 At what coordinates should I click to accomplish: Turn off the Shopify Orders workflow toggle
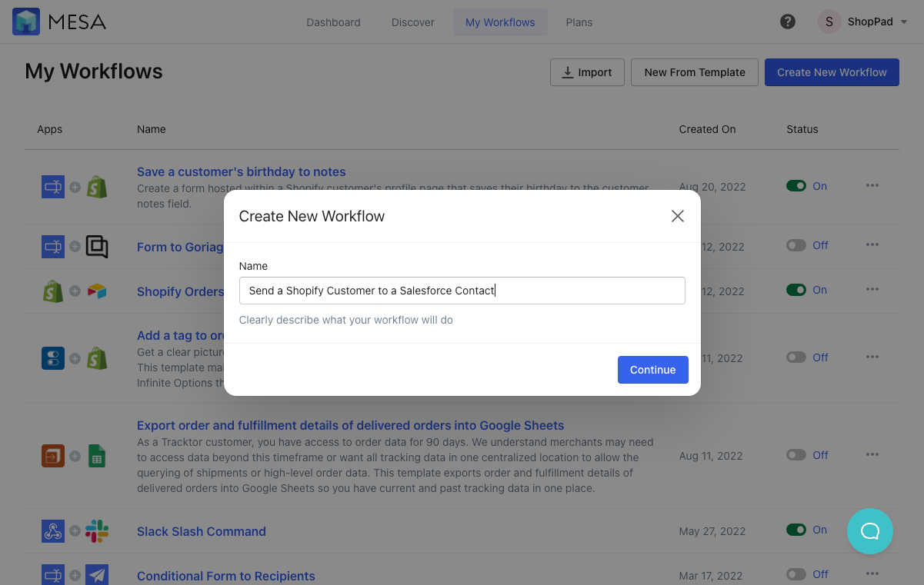[796, 290]
